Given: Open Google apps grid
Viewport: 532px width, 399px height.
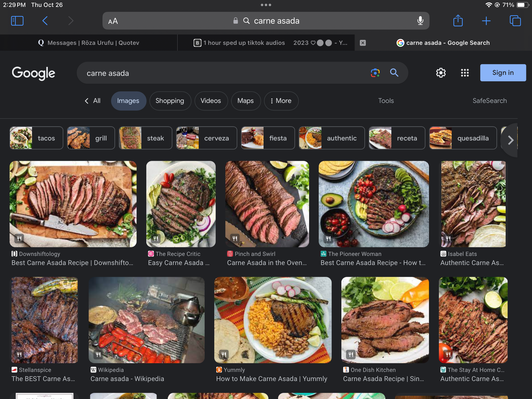Looking at the screenshot, I should point(465,73).
